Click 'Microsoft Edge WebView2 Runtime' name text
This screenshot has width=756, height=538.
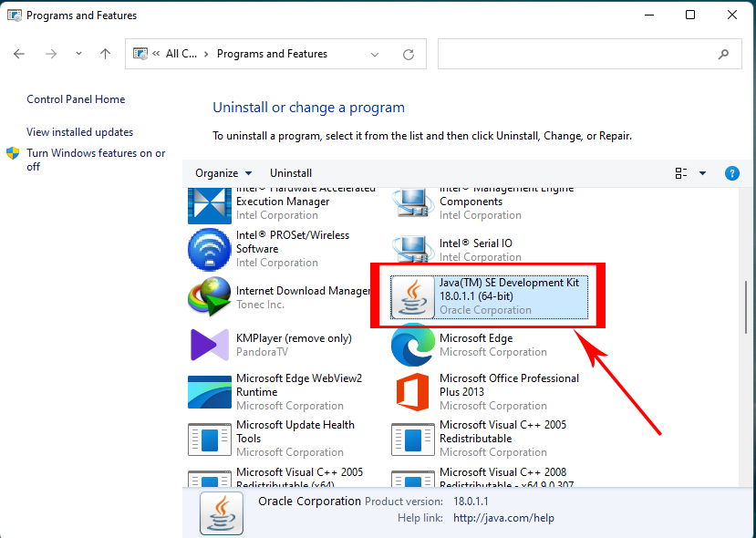(299, 385)
